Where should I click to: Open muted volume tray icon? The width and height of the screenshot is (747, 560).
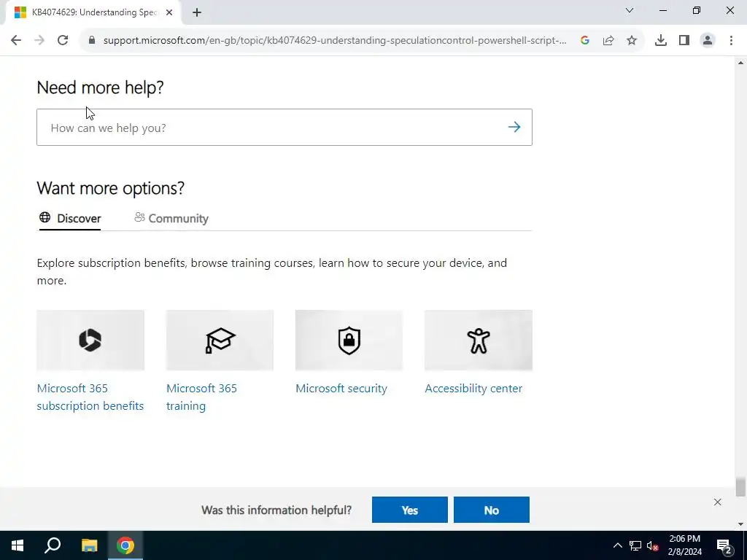click(652, 545)
